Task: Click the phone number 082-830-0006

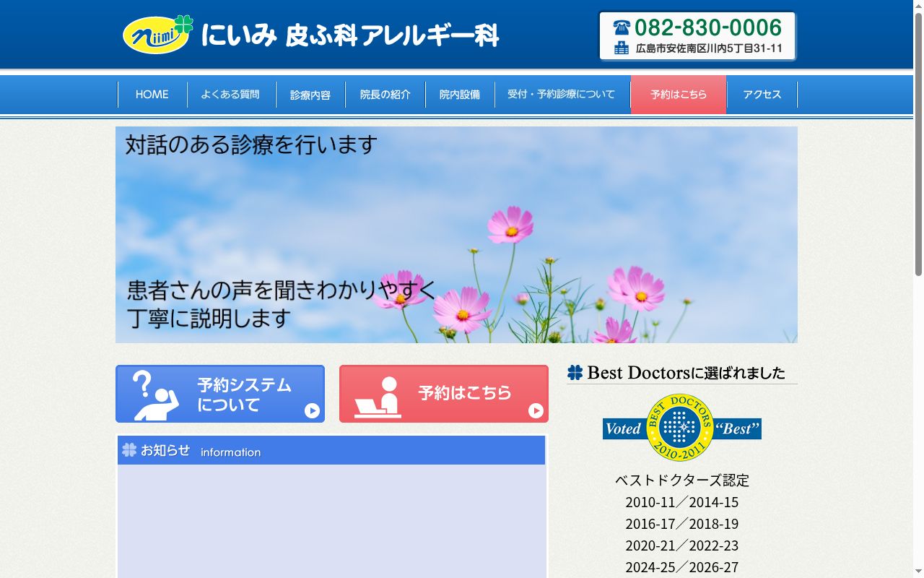Action: click(x=708, y=27)
